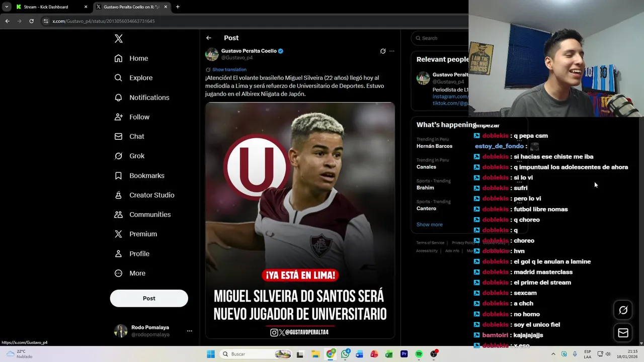Open Spotify from the taskbar
Image resolution: width=644 pixels, height=362 pixels.
point(419,354)
